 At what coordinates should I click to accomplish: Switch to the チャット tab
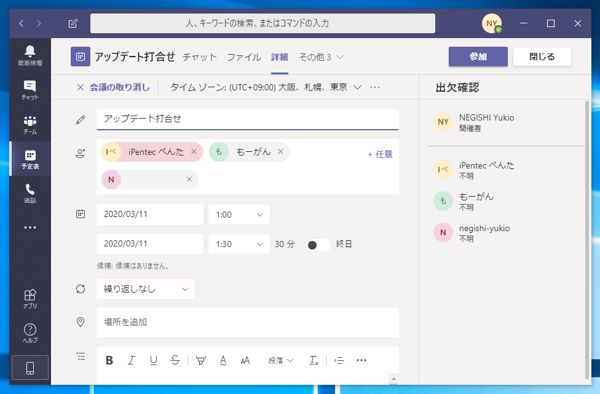[x=199, y=57]
